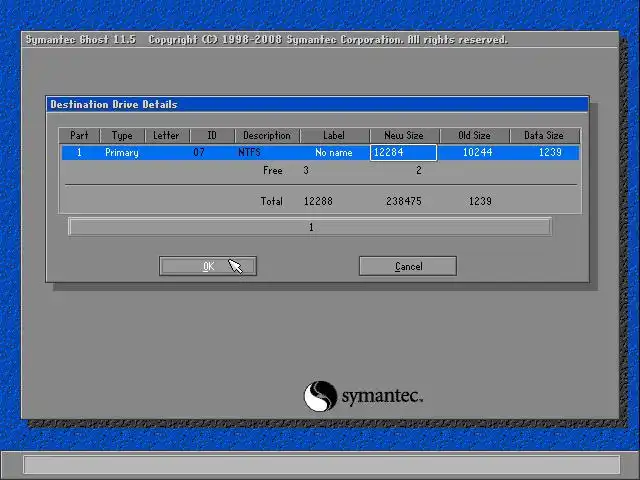
Task: Click the Description column header
Action: point(267,136)
